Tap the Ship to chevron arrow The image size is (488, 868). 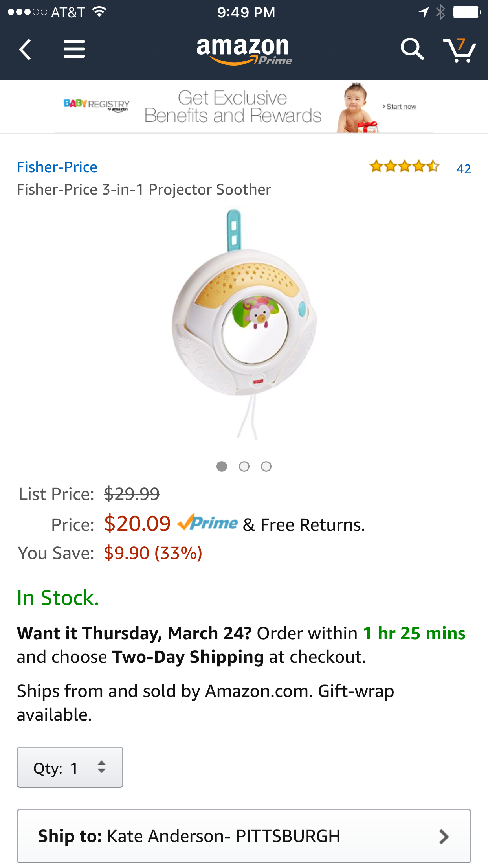coord(444,837)
